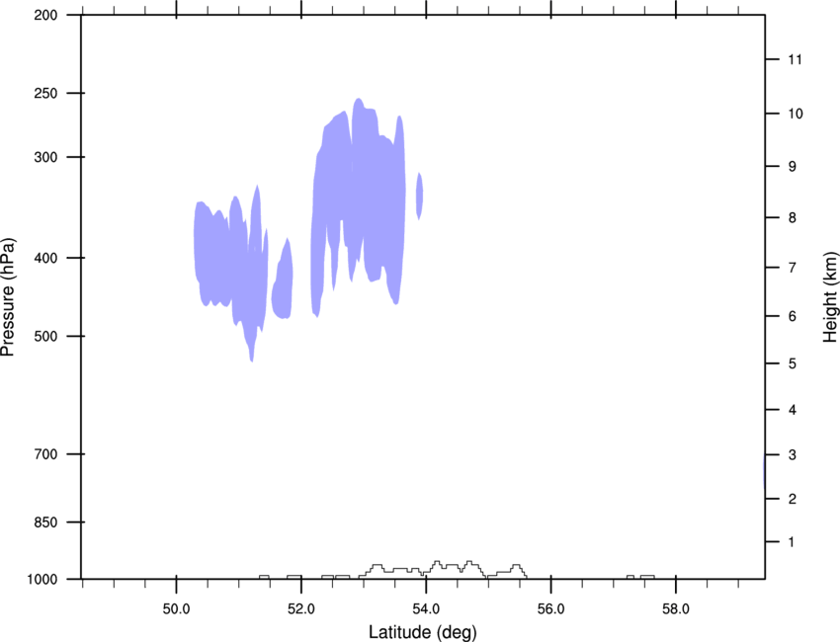Click the 52.0 latitude tick label
Image resolution: width=840 pixels, height=642 pixels.
point(301,609)
